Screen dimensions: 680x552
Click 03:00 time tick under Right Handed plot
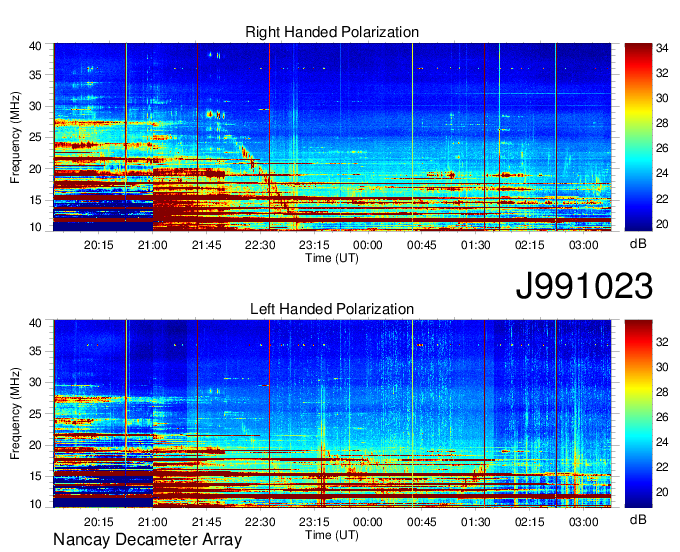tap(583, 245)
